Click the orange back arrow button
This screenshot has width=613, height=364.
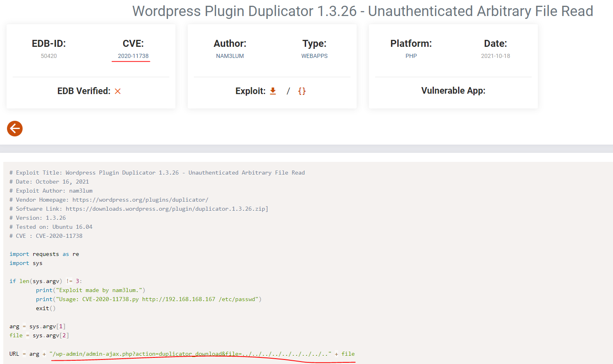[x=15, y=129]
